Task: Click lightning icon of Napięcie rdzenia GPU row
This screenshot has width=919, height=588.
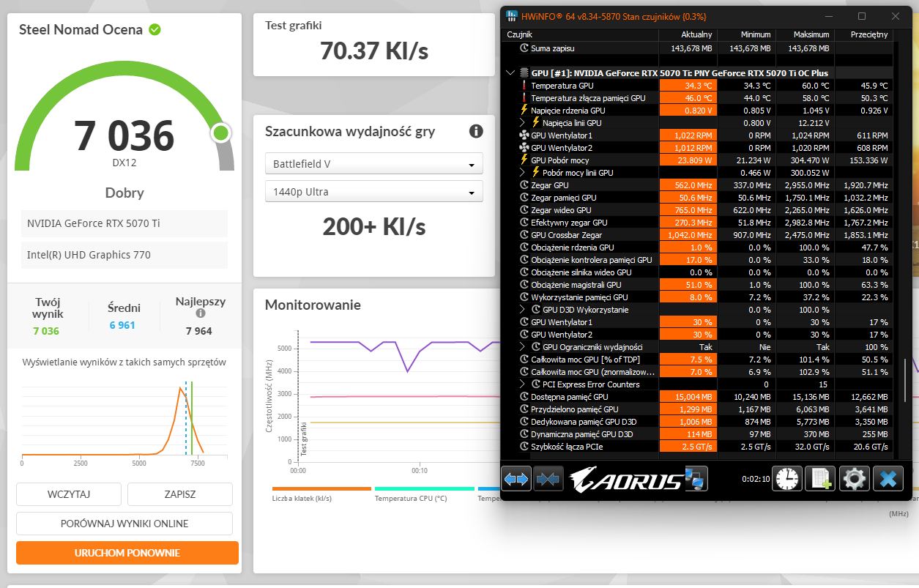Action: 524,111
